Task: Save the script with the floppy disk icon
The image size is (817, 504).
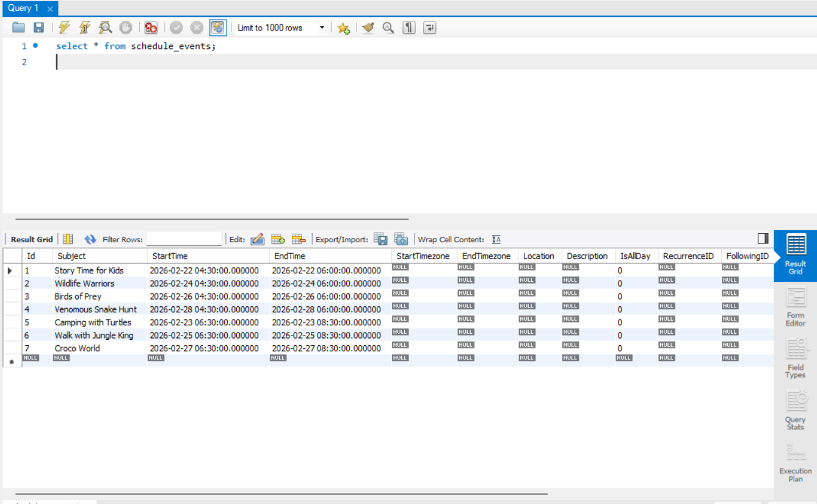Action: tap(38, 27)
